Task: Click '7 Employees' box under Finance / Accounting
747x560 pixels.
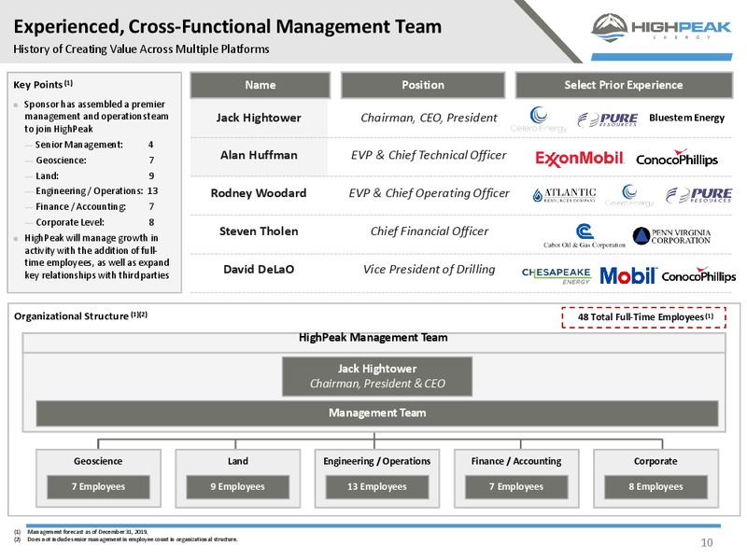Action: coord(516,486)
